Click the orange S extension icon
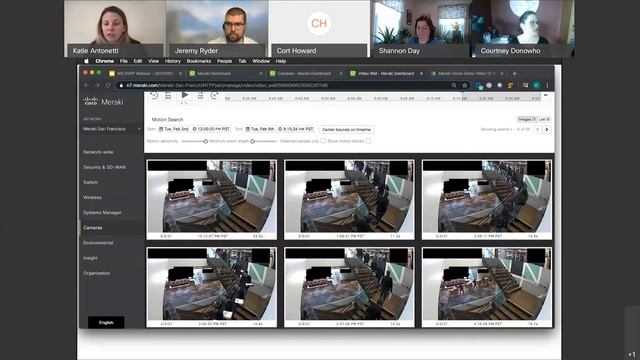The height and width of the screenshot is (360, 640). tap(510, 85)
